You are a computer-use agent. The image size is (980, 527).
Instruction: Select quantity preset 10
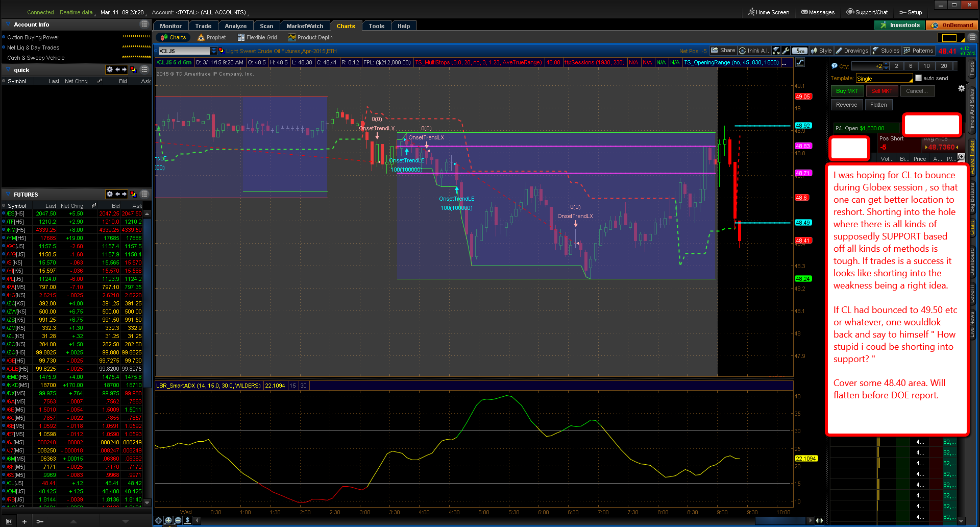[926, 66]
